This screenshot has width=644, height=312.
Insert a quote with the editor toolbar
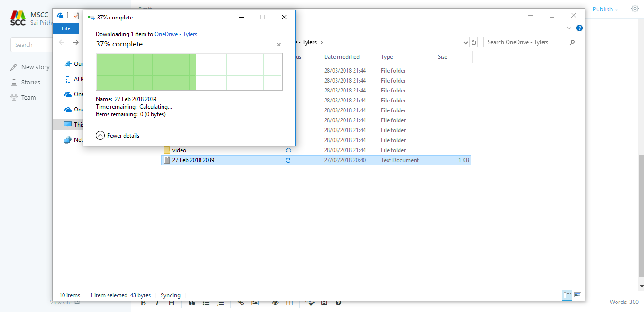(192, 303)
